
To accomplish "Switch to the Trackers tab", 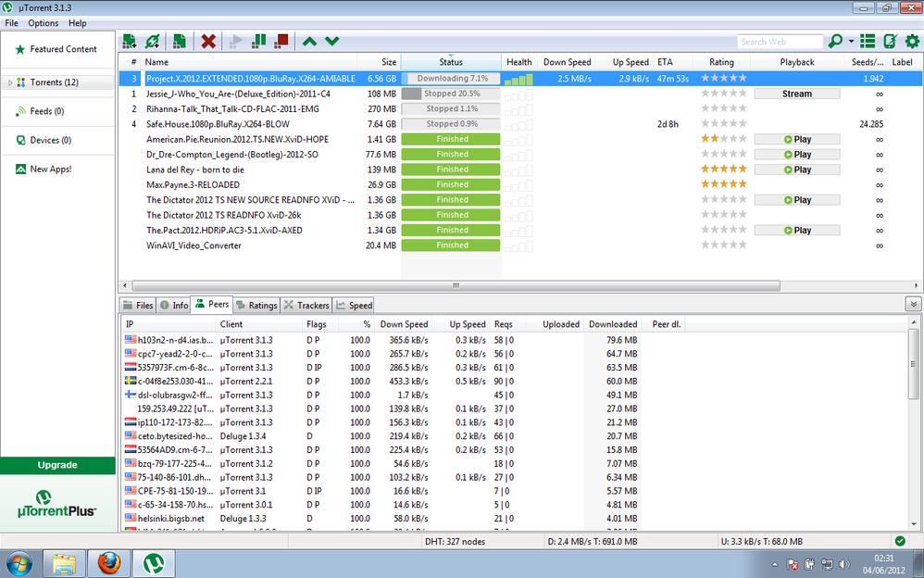I will click(306, 305).
